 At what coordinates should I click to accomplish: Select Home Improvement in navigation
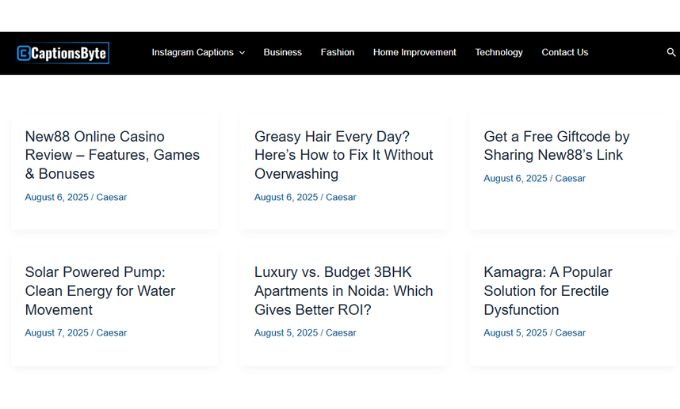pyautogui.click(x=414, y=52)
